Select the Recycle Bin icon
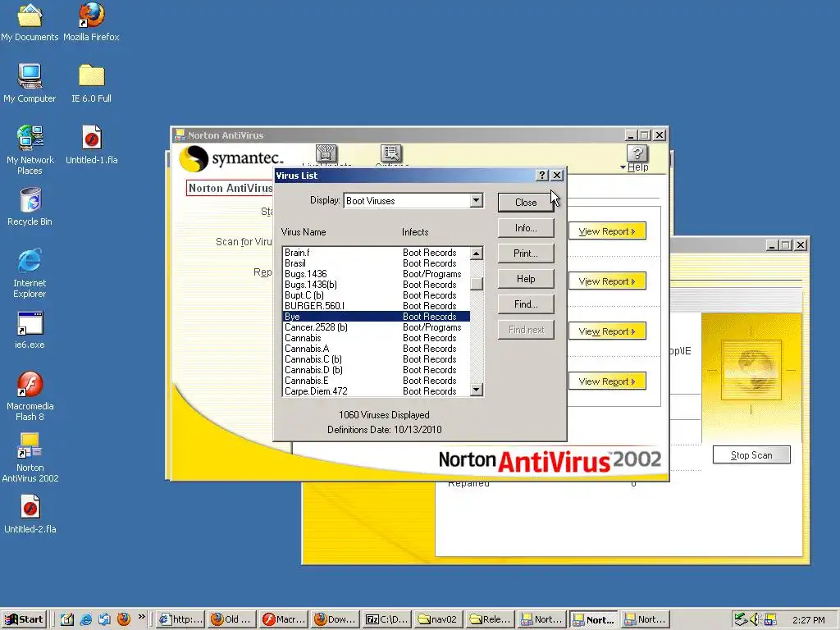 [x=30, y=207]
